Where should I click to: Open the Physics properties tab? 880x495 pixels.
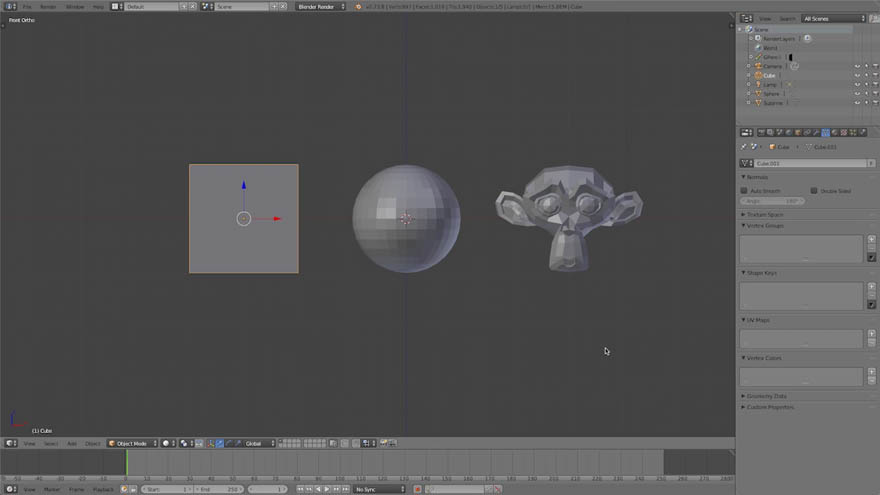click(863, 132)
